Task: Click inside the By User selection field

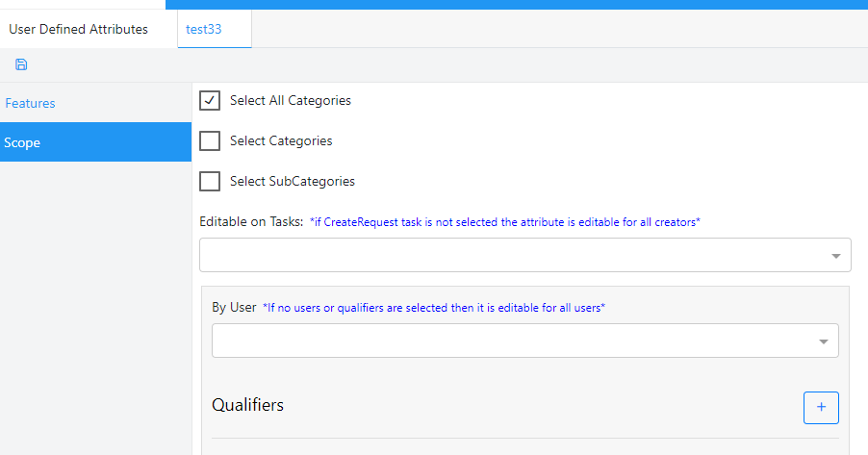Action: [510, 341]
